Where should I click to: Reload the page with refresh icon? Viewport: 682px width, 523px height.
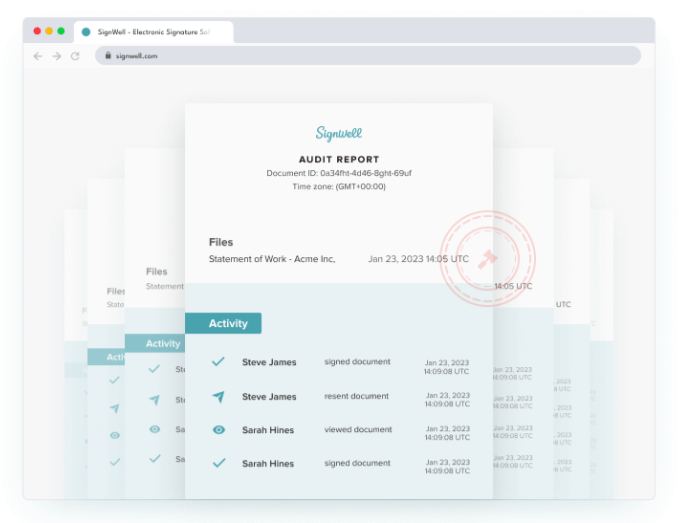[75, 56]
